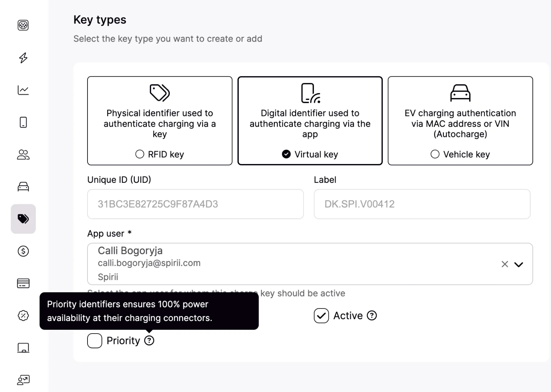
Task: Click the Unique ID (UID) input field
Action: [195, 204]
